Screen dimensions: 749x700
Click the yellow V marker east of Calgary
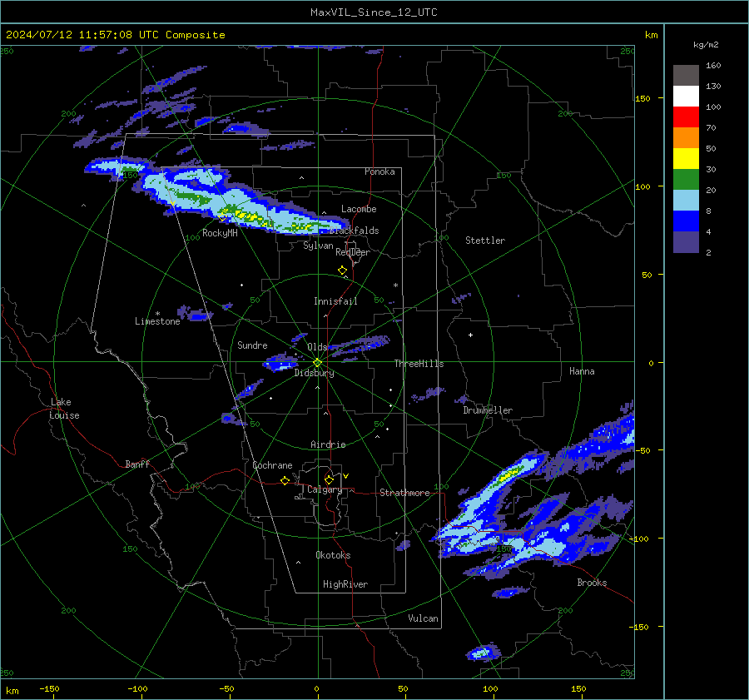(346, 476)
